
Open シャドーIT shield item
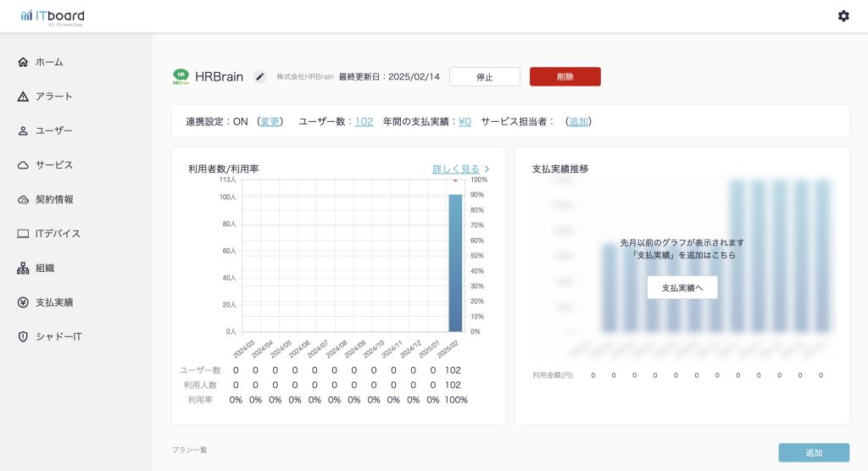pos(58,336)
